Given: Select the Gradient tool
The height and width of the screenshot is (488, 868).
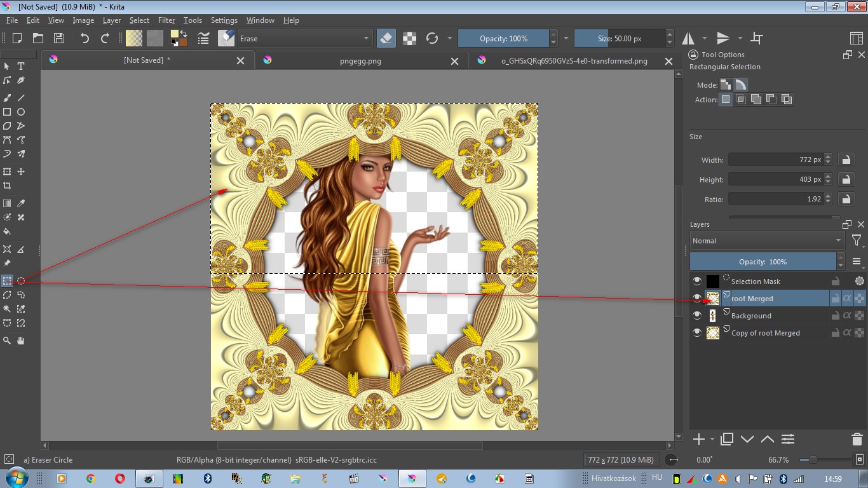Looking at the screenshot, I should coord(7,203).
